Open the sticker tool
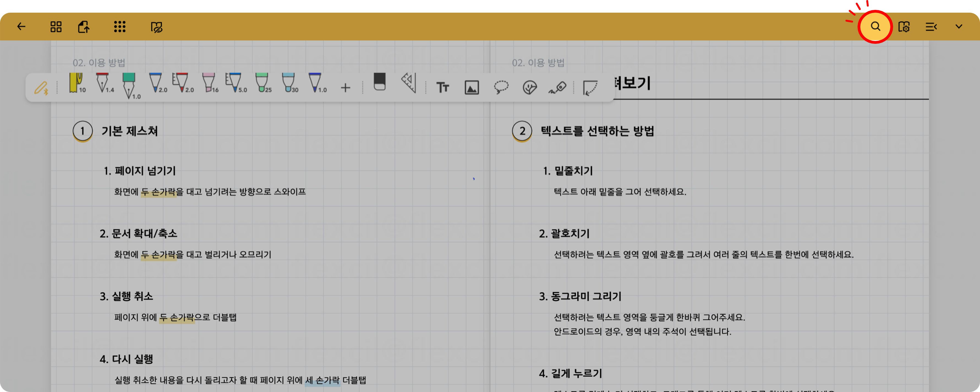The width and height of the screenshot is (980, 392). 530,88
